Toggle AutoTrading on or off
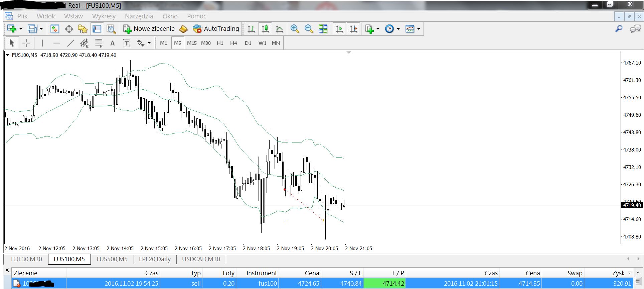Image resolution: width=644 pixels, height=289 pixels. click(216, 29)
